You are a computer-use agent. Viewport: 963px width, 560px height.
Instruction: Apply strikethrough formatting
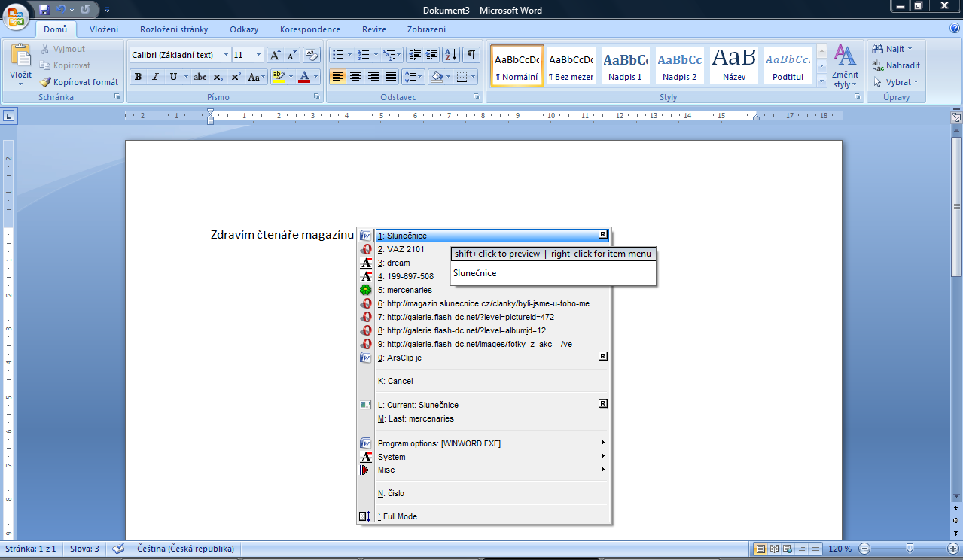[x=200, y=77]
